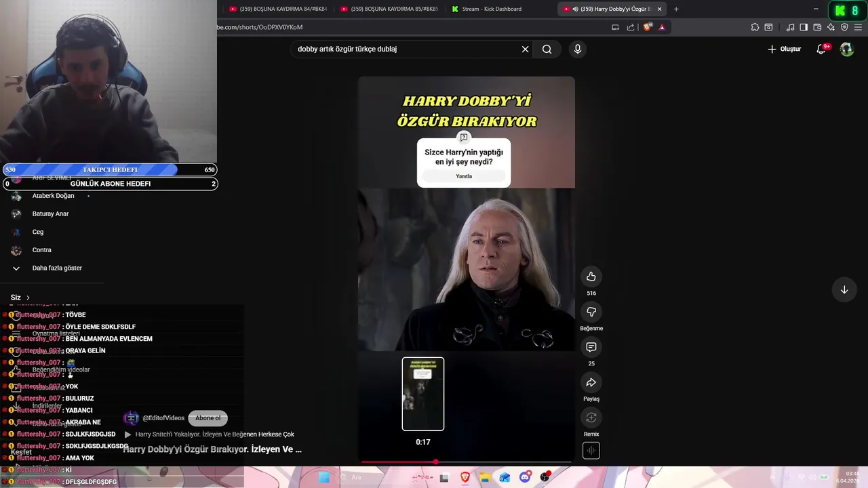Toggle the browser sidebar panel icon

coord(804,27)
